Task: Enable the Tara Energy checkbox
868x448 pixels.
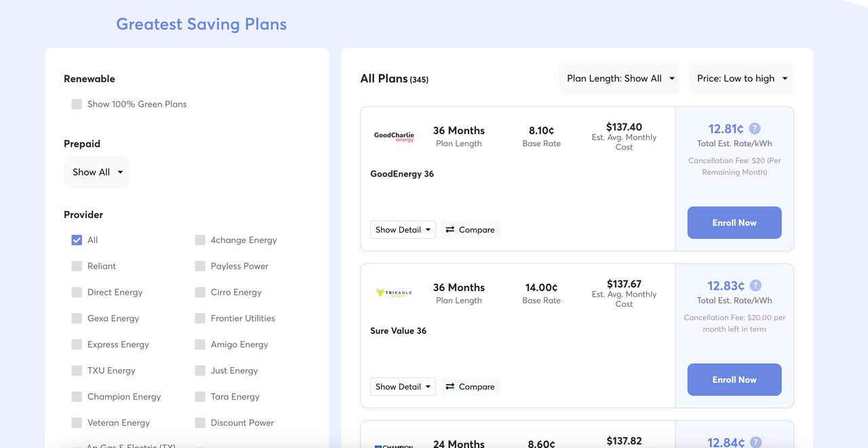Action: (x=200, y=396)
